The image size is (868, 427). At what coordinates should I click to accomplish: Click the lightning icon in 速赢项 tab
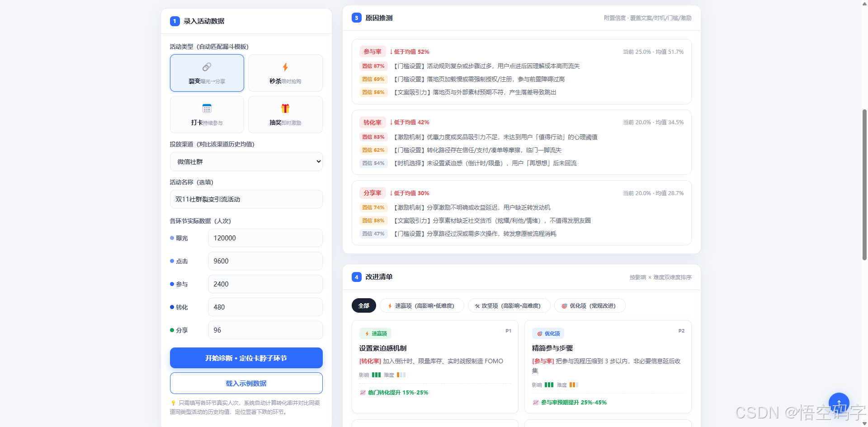click(x=390, y=306)
